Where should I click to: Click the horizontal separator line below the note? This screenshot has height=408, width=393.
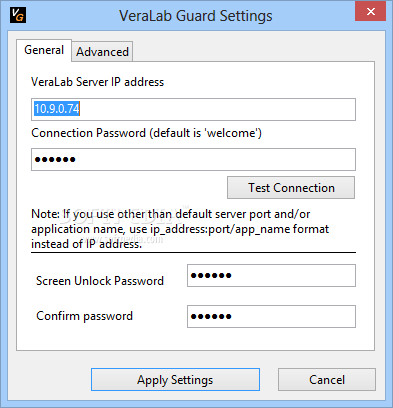click(193, 253)
